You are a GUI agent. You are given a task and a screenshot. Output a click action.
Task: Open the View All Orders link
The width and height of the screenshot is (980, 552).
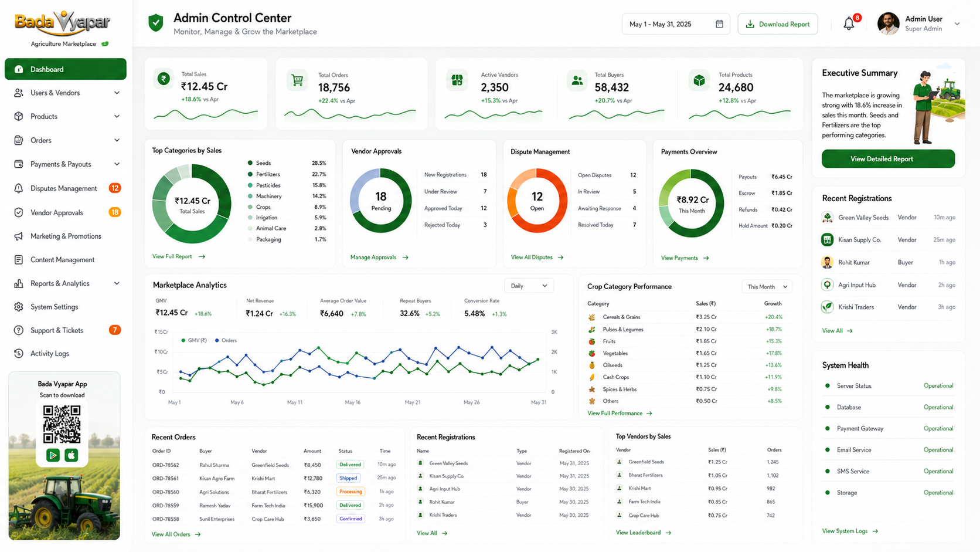click(x=176, y=534)
